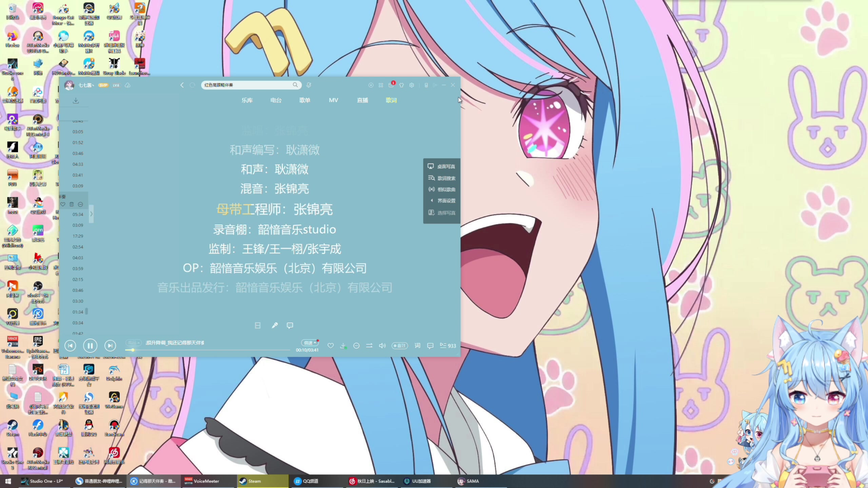Collapse the side panel via 界面设置 arrow
Screen dimensions: 868x488
[432, 200]
